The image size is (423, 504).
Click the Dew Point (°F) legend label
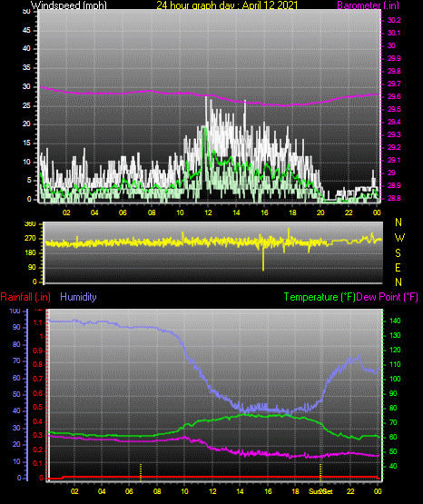[x=388, y=297]
